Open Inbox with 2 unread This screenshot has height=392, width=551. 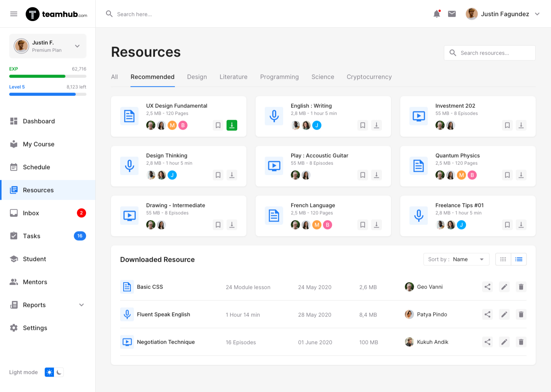(48, 213)
